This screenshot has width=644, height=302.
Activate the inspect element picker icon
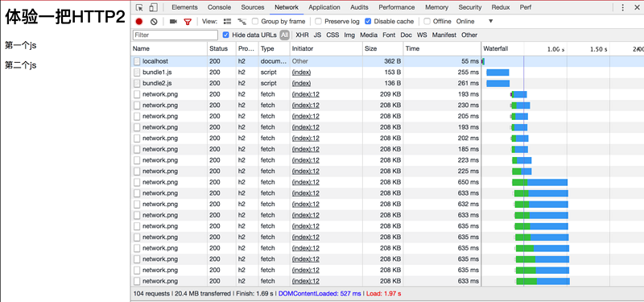tap(139, 7)
